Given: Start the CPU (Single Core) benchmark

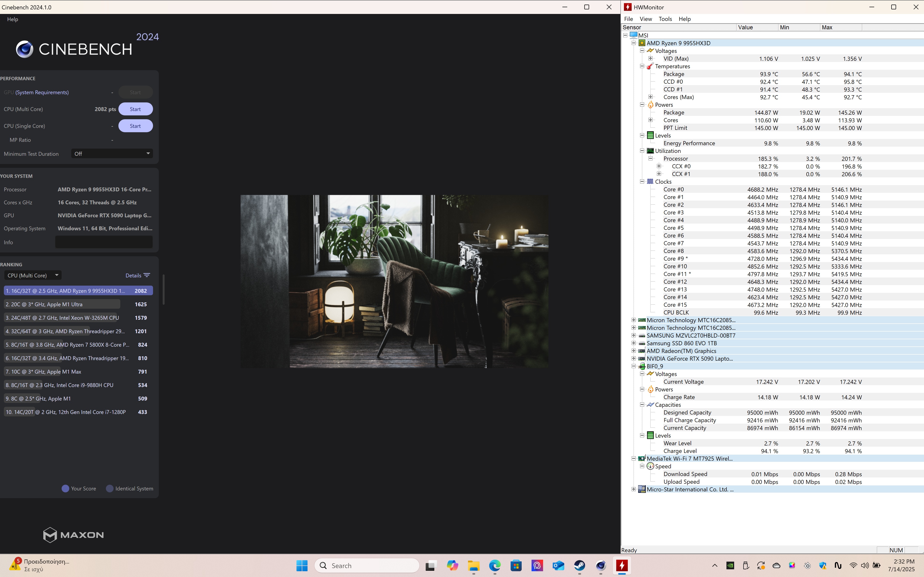Looking at the screenshot, I should point(135,126).
